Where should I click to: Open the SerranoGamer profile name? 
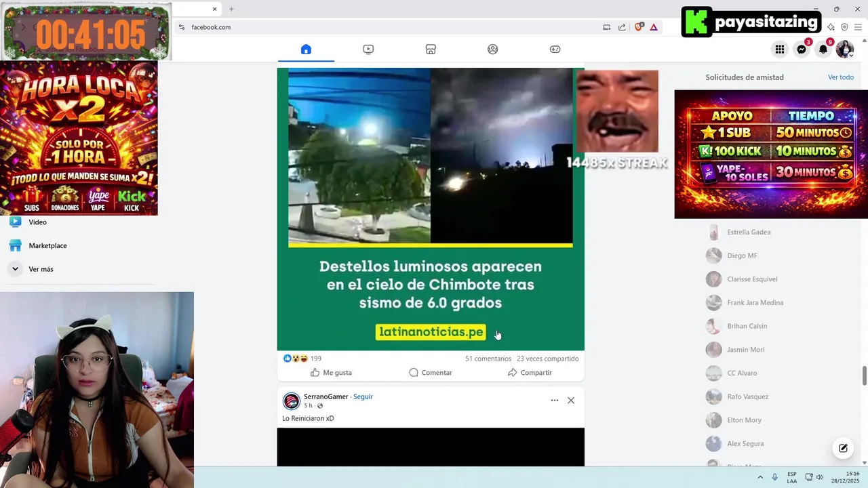click(326, 396)
